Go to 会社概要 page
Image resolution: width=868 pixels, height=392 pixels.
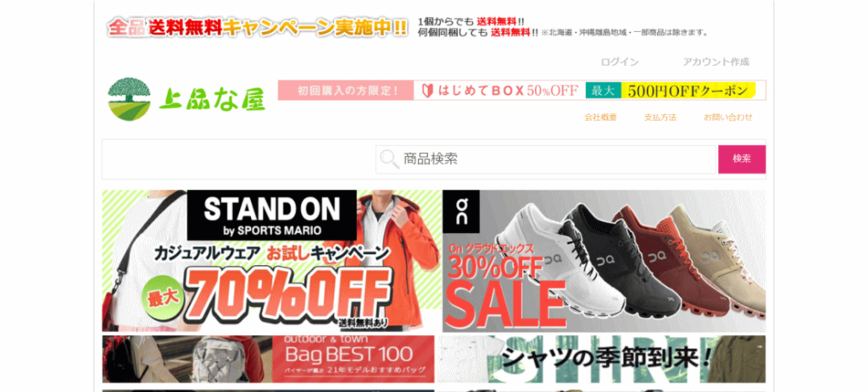click(601, 117)
